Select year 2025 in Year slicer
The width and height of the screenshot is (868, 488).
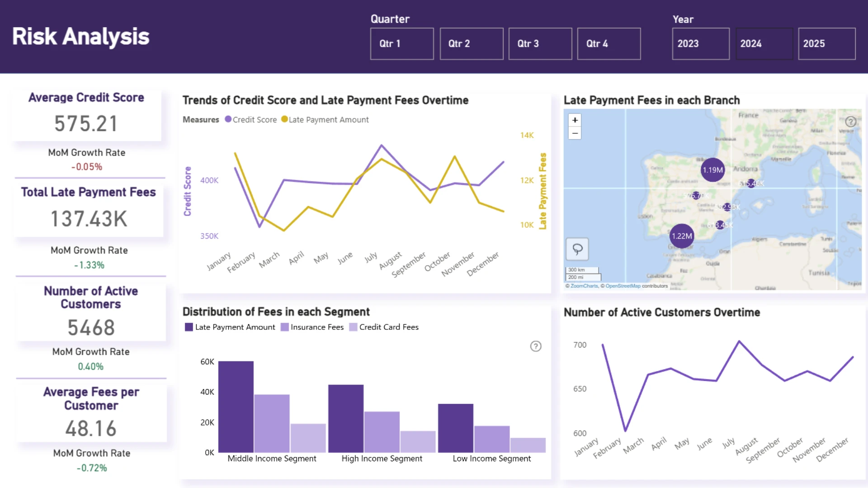tap(827, 44)
